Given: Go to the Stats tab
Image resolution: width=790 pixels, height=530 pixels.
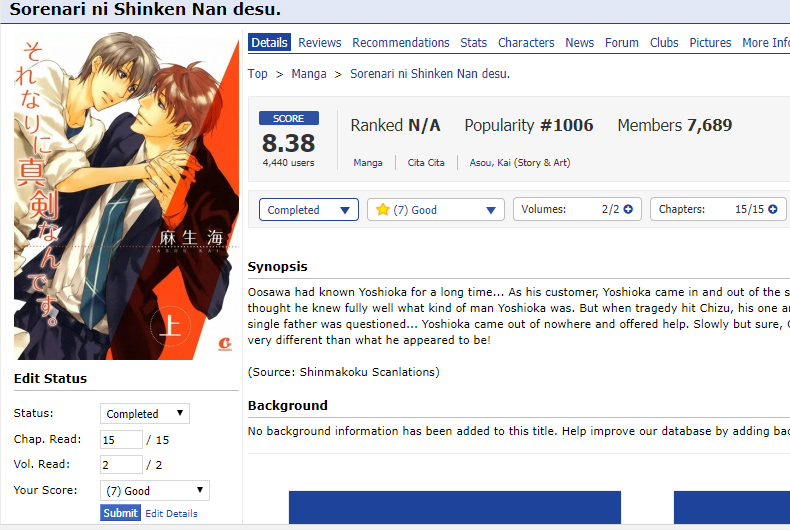Looking at the screenshot, I should point(474,43).
